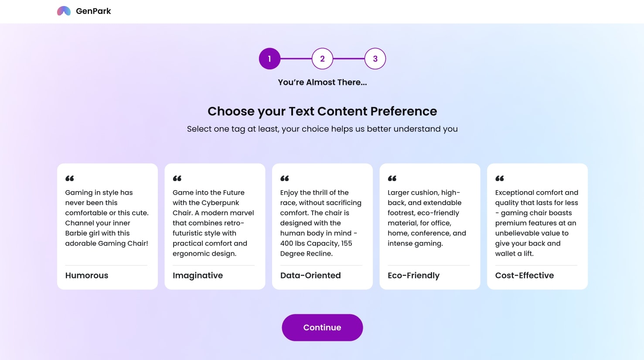644x360 pixels.
Task: Select the Cost-Effective tag
Action: 525,275
